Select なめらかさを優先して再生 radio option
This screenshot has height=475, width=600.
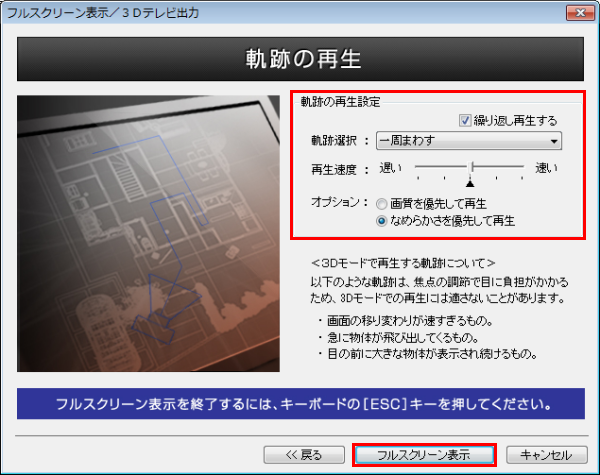(382, 219)
